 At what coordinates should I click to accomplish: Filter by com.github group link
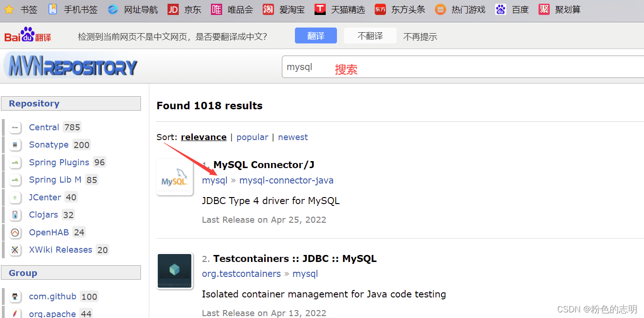click(x=53, y=297)
